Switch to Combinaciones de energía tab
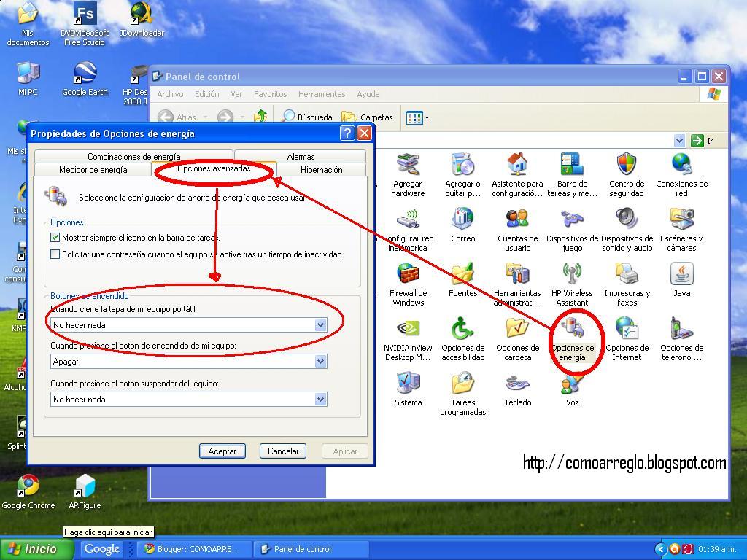 (x=134, y=156)
